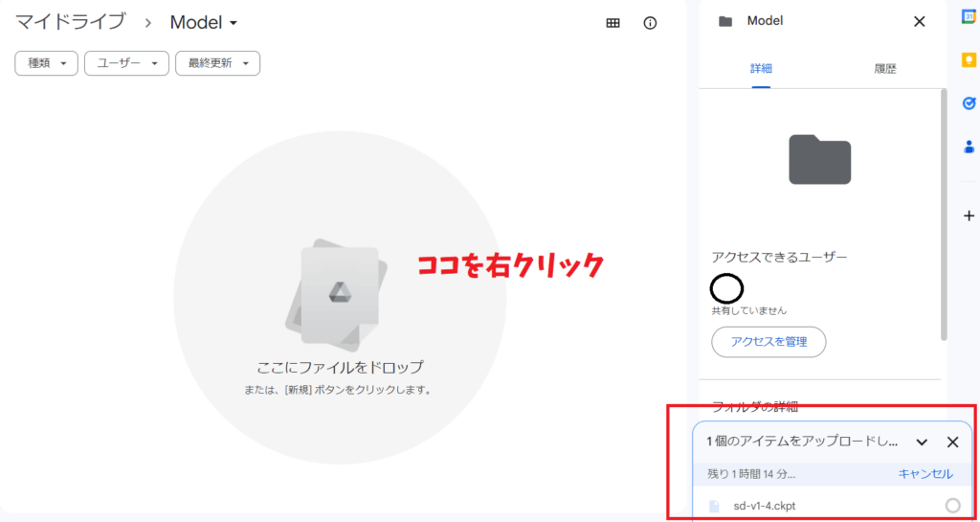
Task: Cancel the upload via キャンセル link
Action: 924,474
